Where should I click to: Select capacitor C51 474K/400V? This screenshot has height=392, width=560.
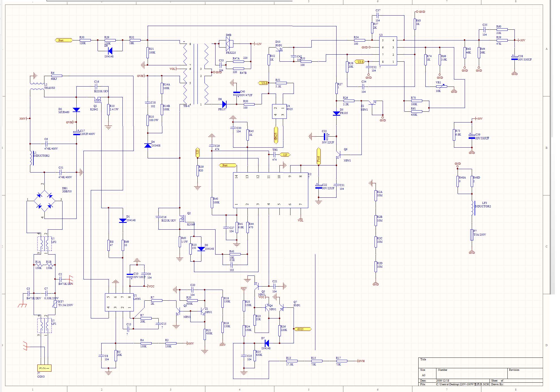[x=61, y=172]
